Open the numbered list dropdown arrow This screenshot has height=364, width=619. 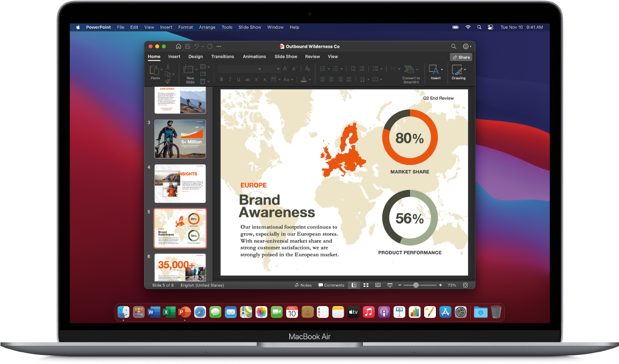click(342, 69)
